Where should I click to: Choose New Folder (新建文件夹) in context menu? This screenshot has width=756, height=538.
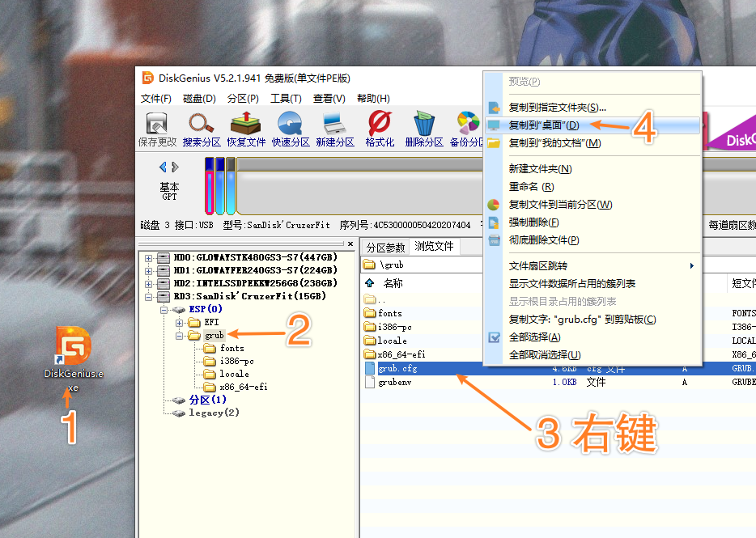[x=592, y=169]
